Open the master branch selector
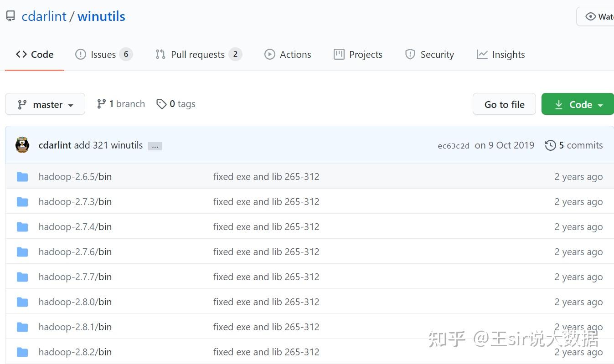 (x=45, y=104)
